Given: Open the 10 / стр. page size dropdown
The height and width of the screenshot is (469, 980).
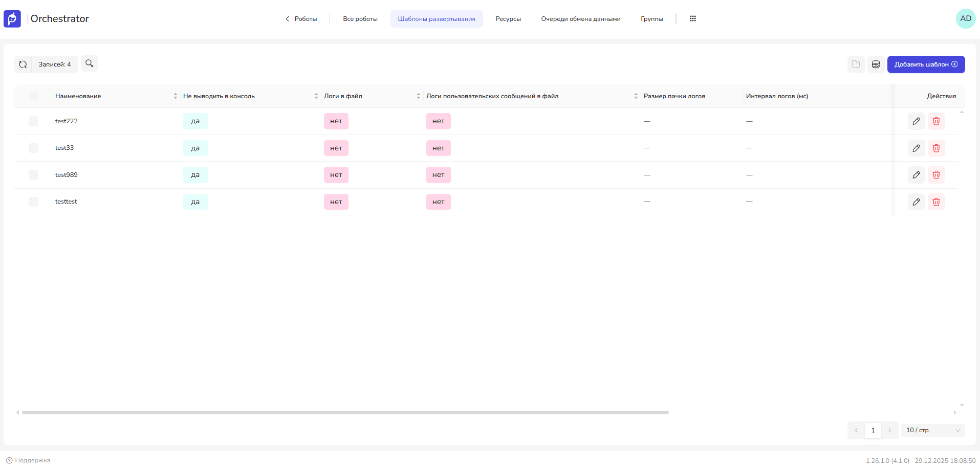Looking at the screenshot, I should pos(932,431).
